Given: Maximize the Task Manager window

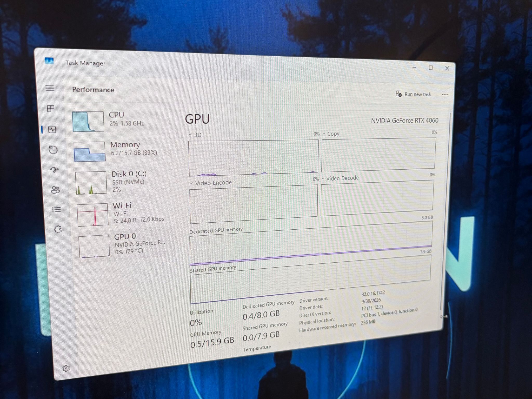Looking at the screenshot, I should (x=431, y=68).
